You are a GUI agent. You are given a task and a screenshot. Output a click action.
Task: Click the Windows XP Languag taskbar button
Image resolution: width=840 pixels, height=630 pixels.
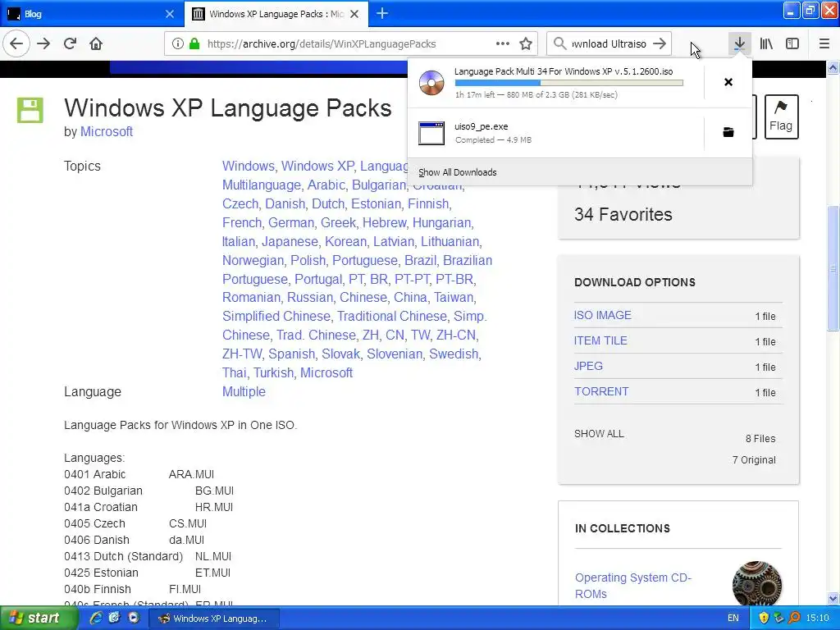(214, 619)
